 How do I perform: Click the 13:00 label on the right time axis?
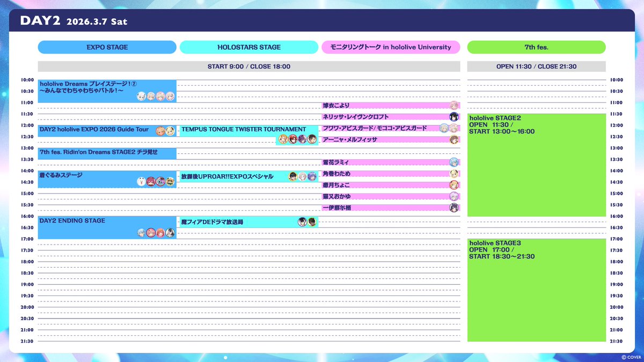[x=617, y=148]
